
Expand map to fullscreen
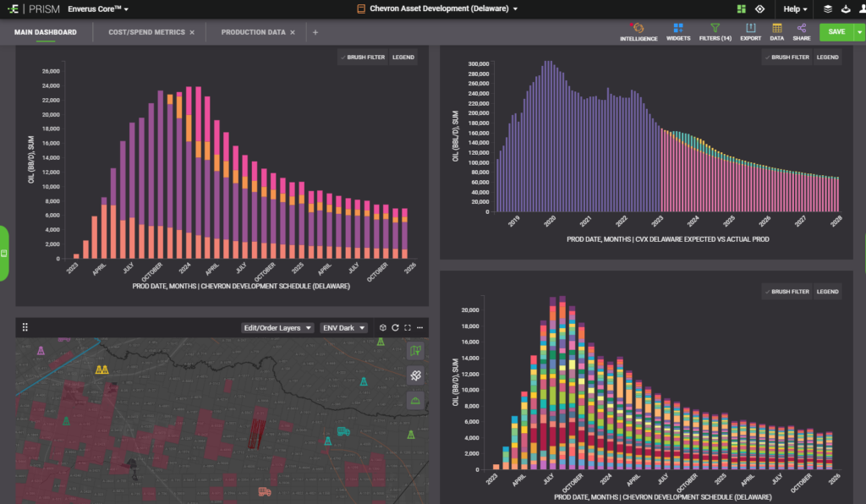[408, 327]
